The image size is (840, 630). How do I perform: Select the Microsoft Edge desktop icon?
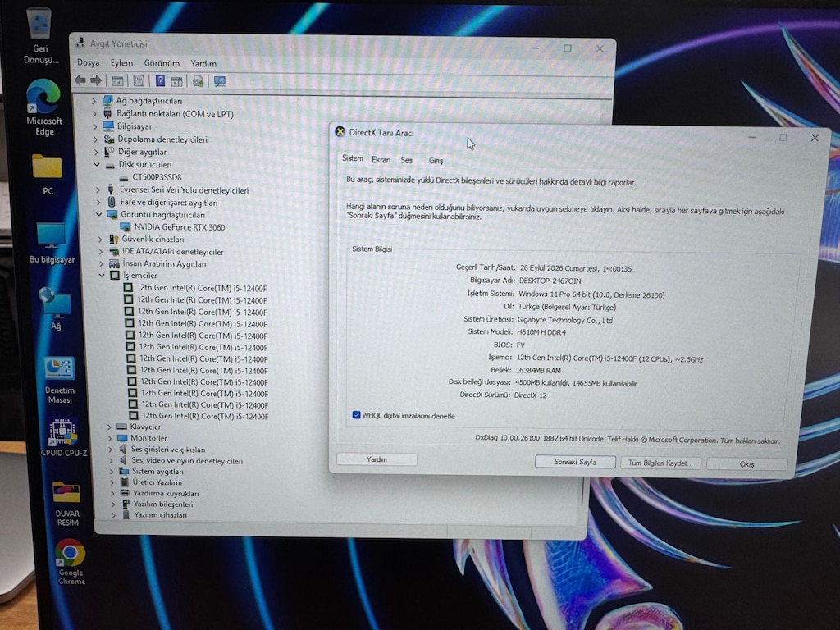(x=44, y=107)
